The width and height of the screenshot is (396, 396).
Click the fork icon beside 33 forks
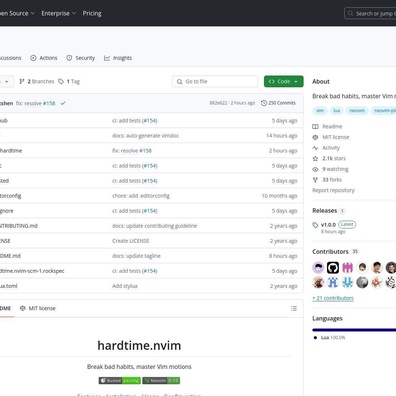tap(315, 180)
